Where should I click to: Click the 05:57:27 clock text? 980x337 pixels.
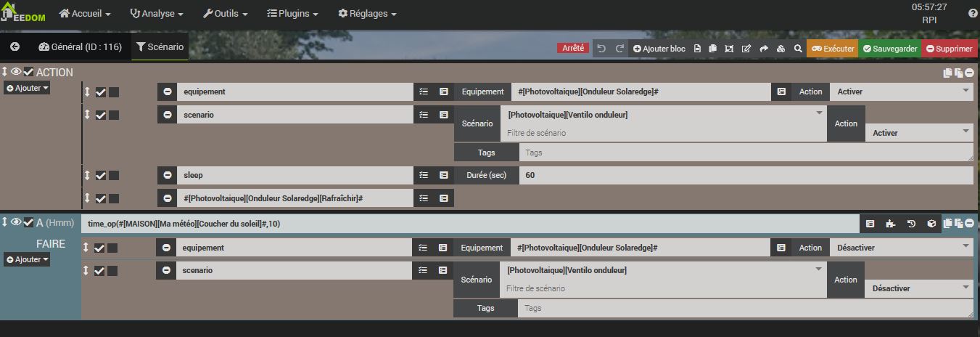tap(929, 7)
